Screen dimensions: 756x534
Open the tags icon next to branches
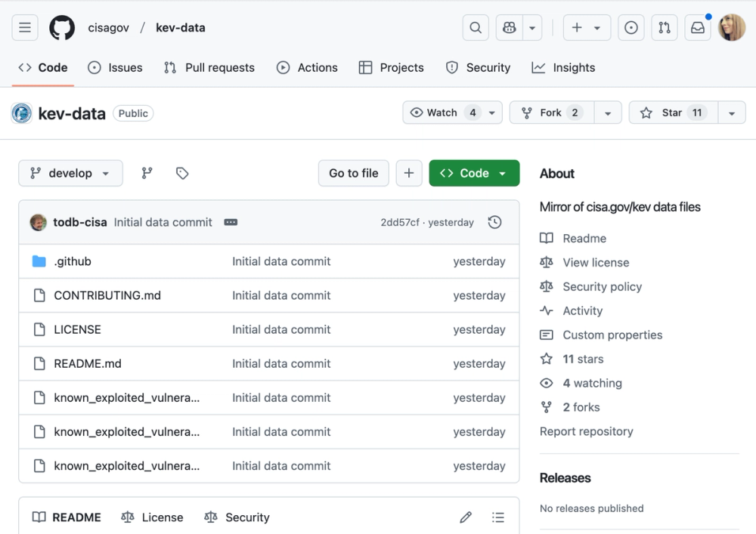[181, 173]
